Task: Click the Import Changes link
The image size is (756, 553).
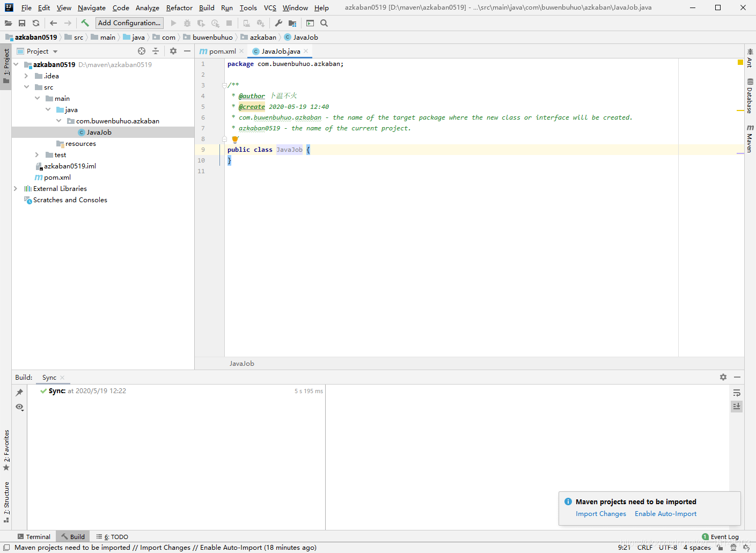Action: coord(601,514)
